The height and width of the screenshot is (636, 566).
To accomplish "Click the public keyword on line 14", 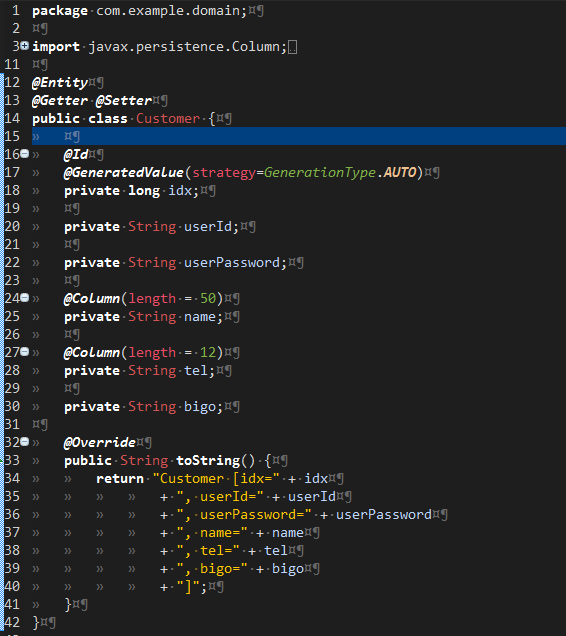I will tap(56, 118).
